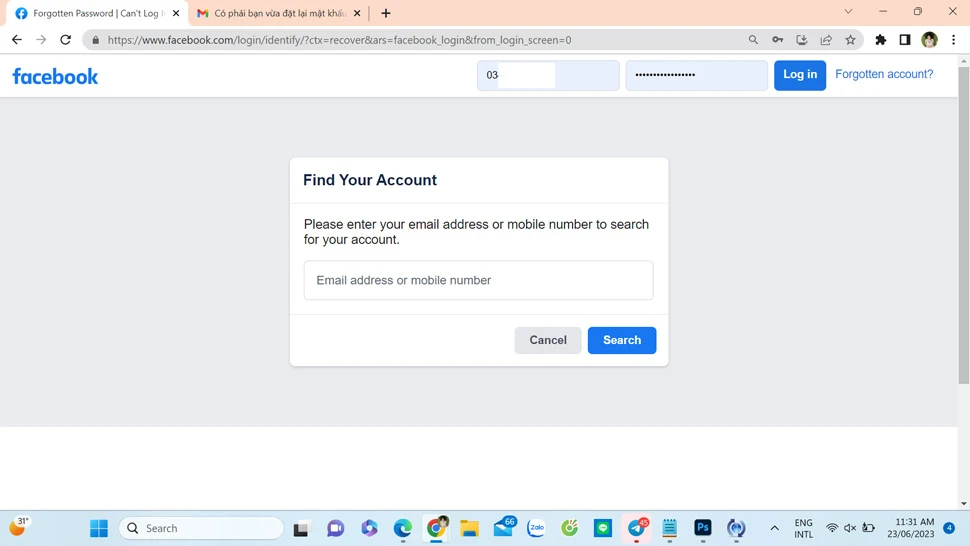Open Chrome three-dot menu
This screenshot has width=970, height=546.
pos(953,40)
